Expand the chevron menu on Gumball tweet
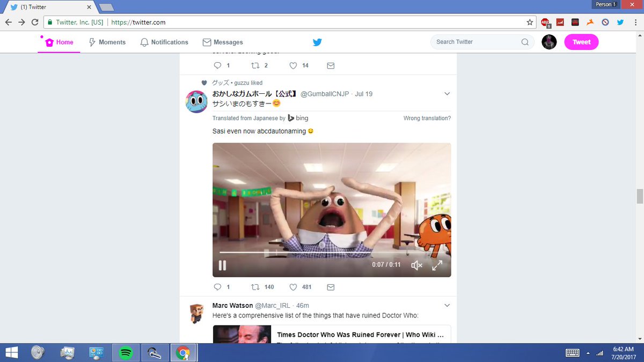 coord(447,94)
